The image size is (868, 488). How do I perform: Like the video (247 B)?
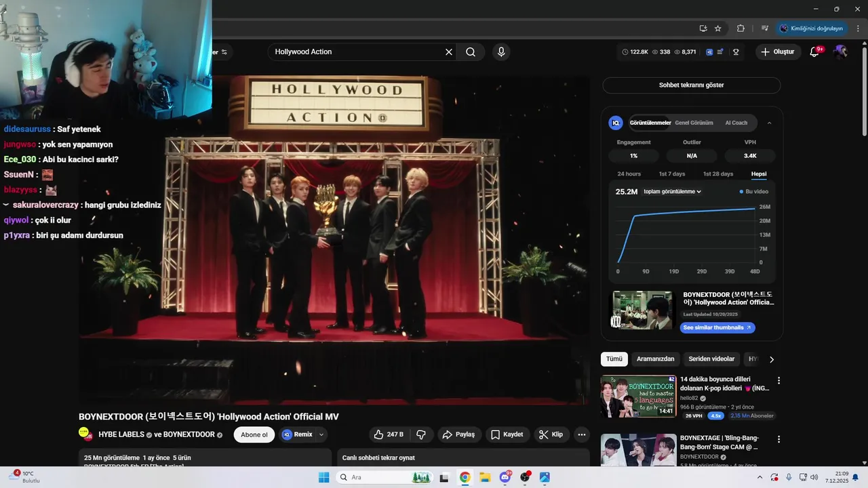tap(389, 434)
